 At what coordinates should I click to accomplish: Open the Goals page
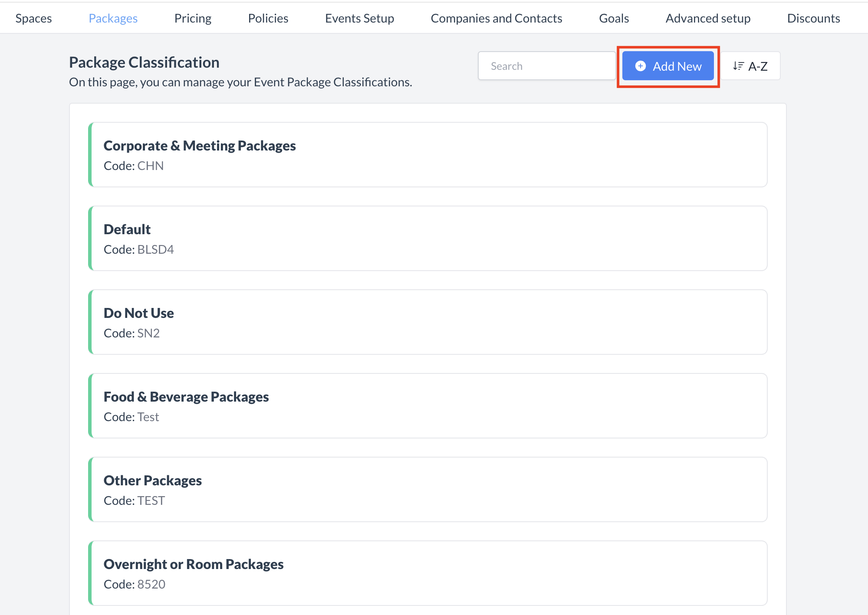tap(614, 18)
